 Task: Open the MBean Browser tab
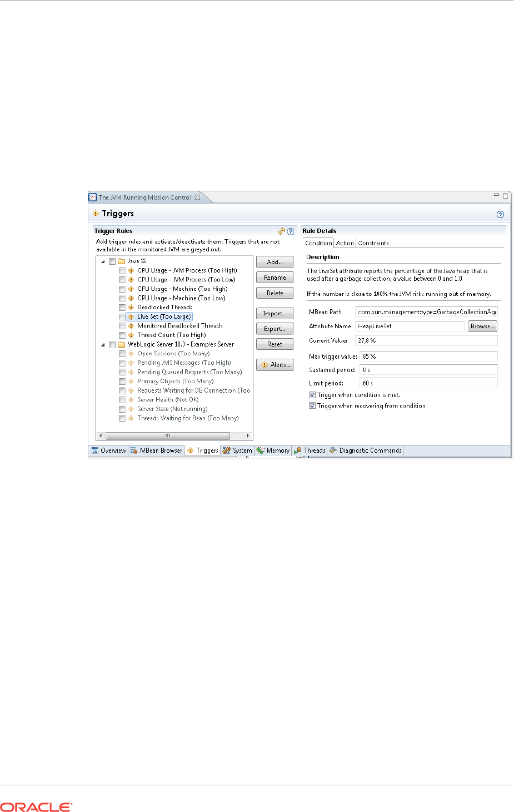157,450
